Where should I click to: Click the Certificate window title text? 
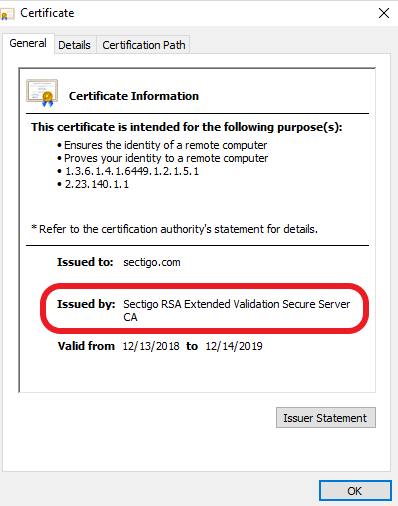[x=47, y=13]
